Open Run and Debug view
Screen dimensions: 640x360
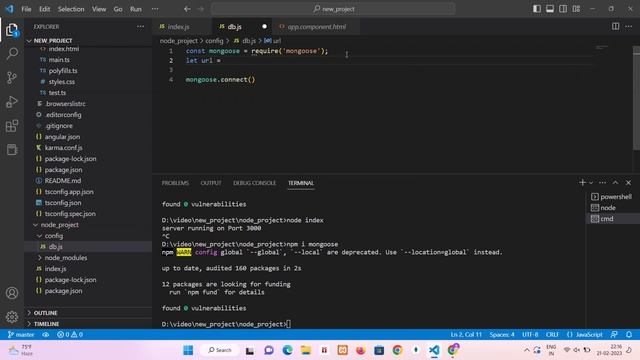(12, 102)
